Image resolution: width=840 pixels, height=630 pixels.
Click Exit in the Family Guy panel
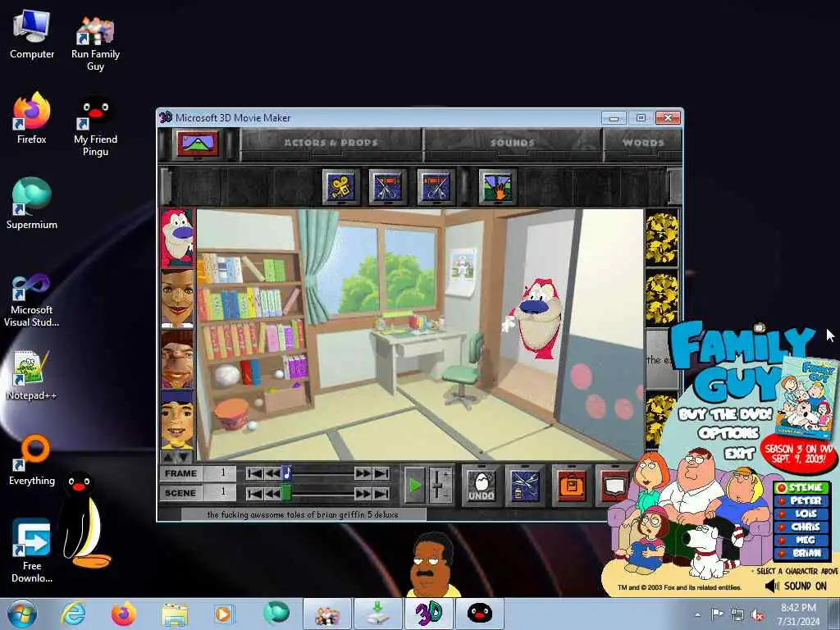tap(739, 454)
